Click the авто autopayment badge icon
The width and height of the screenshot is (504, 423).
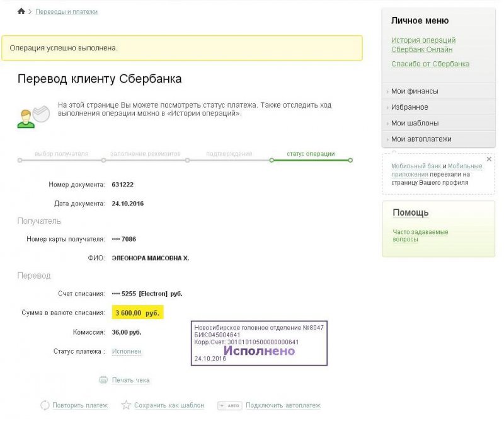click(x=230, y=405)
